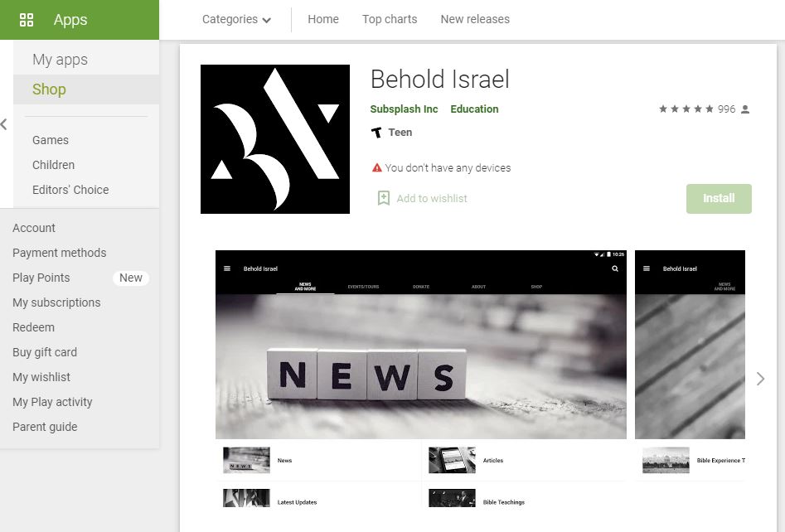Click the Teen rating label
The height and width of the screenshot is (532, 785).
pyautogui.click(x=400, y=133)
